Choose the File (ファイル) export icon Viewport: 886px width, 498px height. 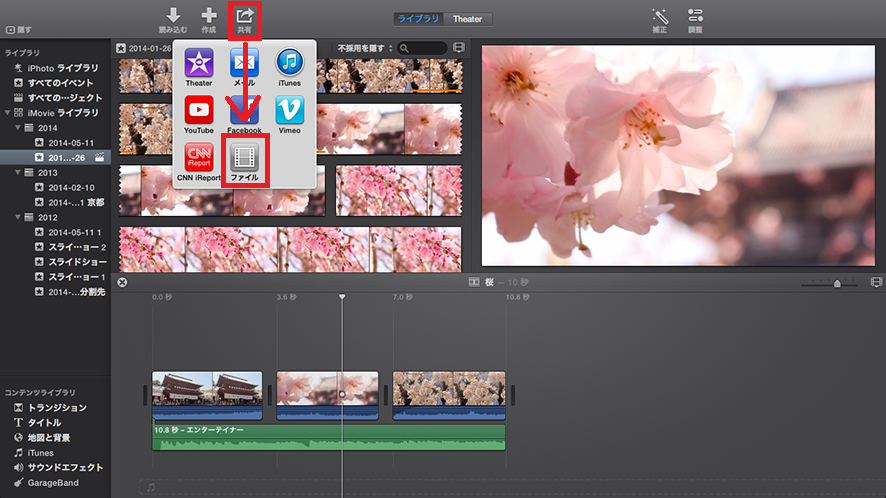click(x=244, y=157)
